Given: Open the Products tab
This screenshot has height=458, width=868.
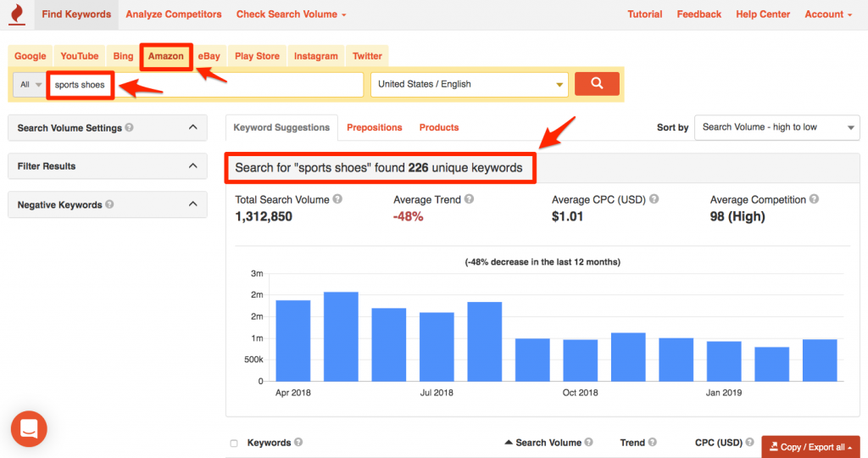Looking at the screenshot, I should 439,127.
